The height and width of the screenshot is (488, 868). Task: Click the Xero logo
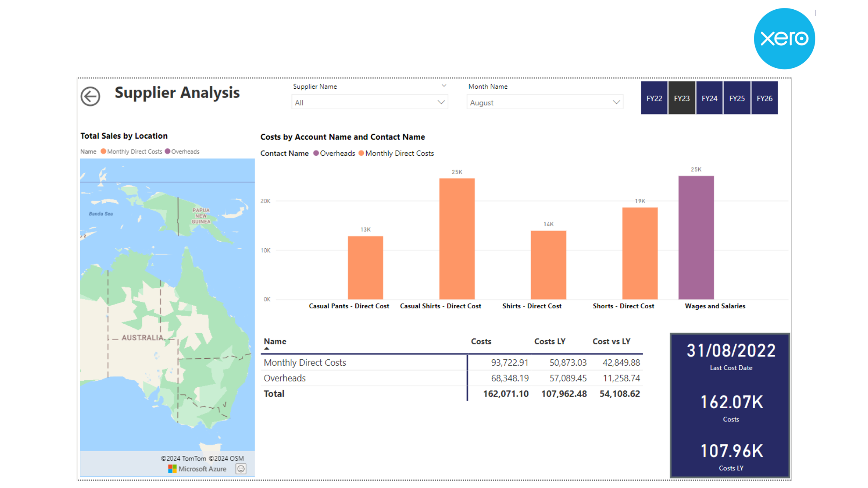[785, 39]
